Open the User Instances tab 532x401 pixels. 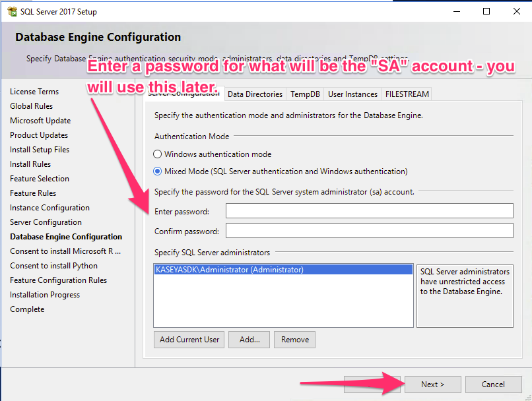[352, 94]
